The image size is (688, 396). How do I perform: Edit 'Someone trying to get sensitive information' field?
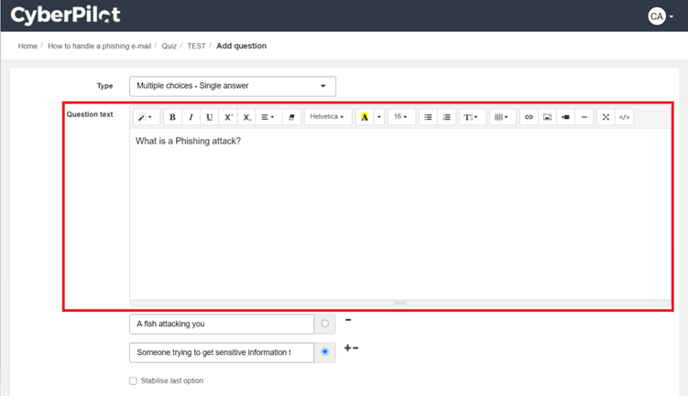(x=222, y=353)
